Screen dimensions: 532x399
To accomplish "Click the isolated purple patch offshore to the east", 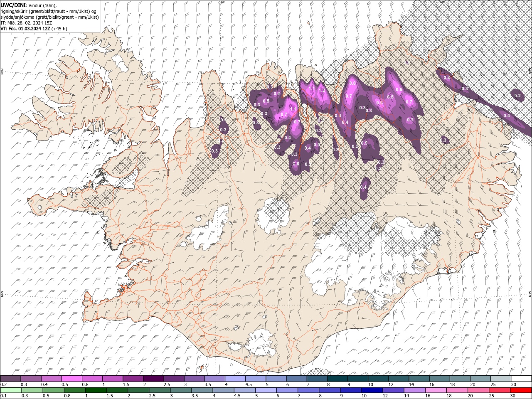I will click(518, 95).
